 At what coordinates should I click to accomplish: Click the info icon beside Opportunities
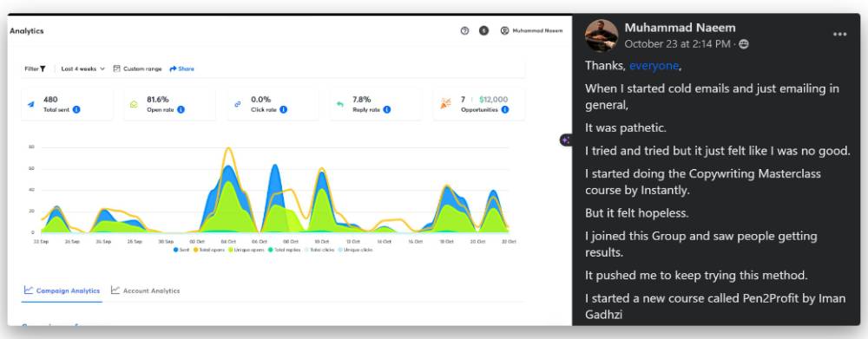tap(505, 109)
